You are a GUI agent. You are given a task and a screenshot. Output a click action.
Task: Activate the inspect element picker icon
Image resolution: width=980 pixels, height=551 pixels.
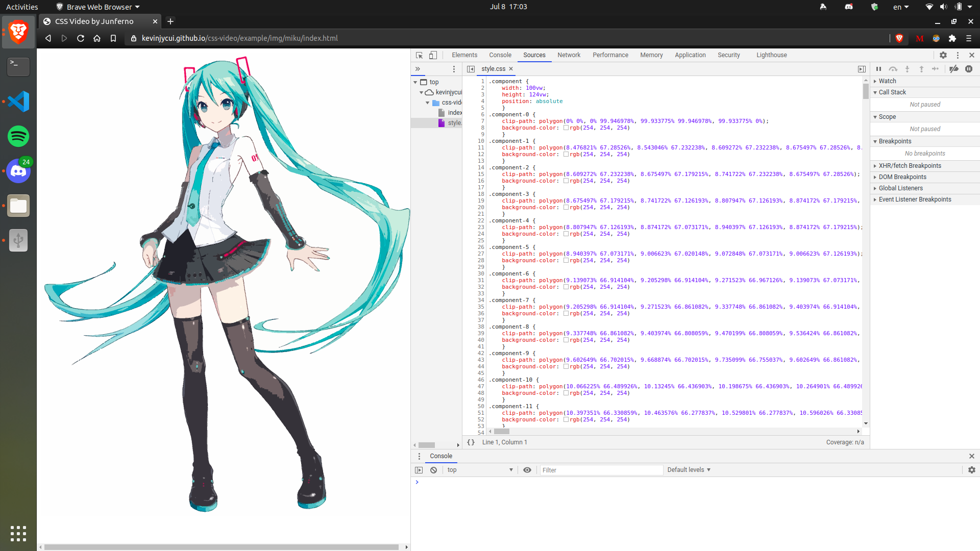pyautogui.click(x=419, y=55)
